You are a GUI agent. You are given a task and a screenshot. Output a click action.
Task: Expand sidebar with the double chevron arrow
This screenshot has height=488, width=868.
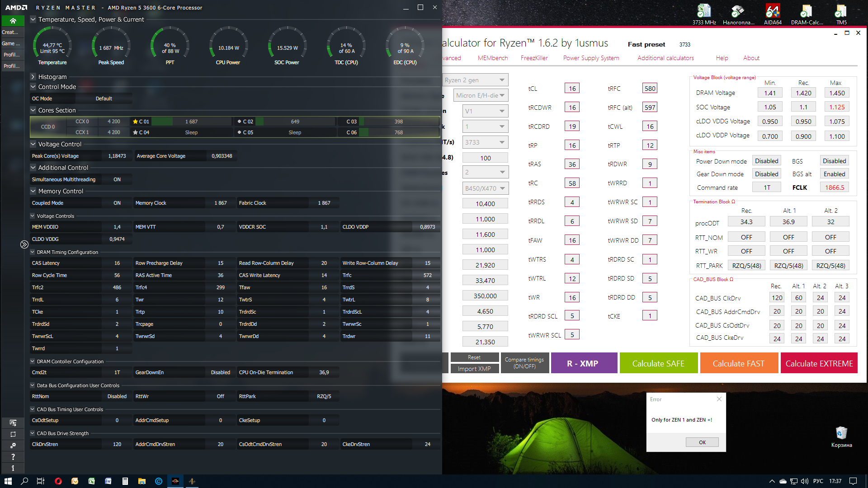pyautogui.click(x=24, y=244)
